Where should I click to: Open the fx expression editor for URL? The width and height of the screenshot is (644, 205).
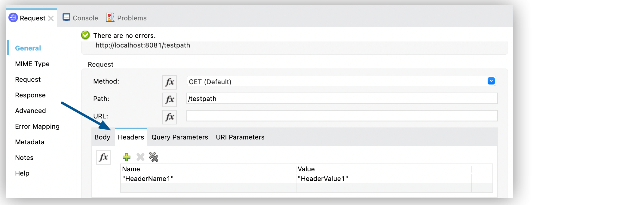tap(169, 117)
